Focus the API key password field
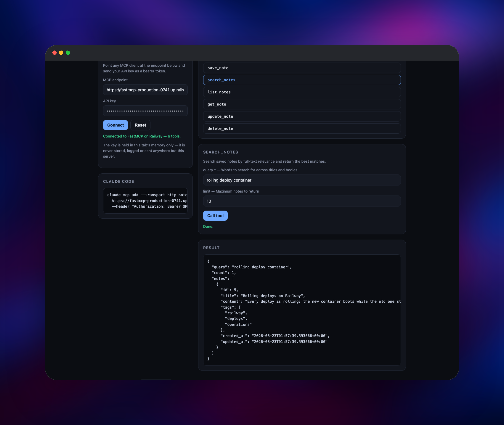The width and height of the screenshot is (504, 425). pyautogui.click(x=145, y=111)
